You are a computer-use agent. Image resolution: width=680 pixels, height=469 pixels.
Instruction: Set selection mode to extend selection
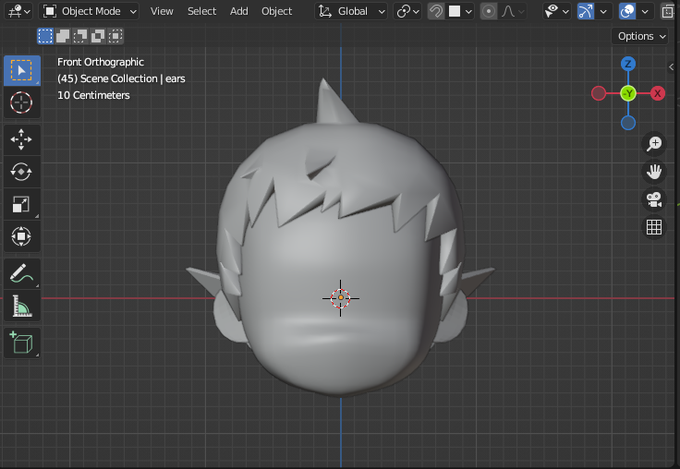coord(63,36)
